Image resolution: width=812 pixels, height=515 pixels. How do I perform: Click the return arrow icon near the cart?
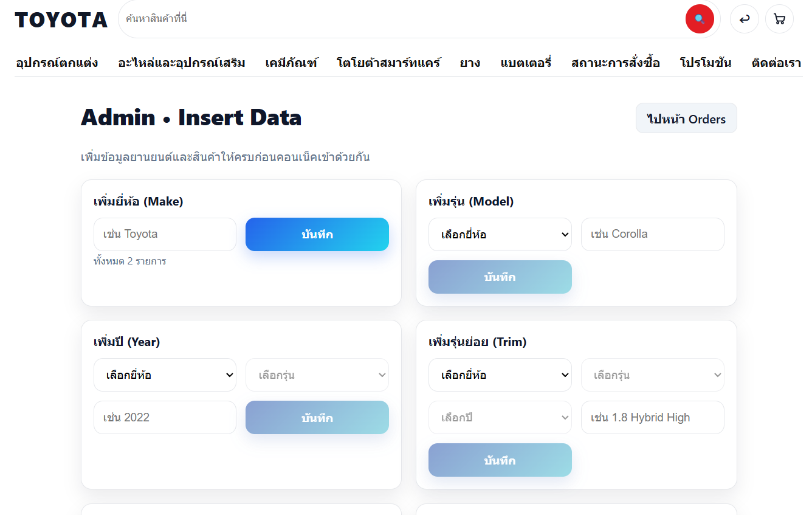click(x=745, y=19)
